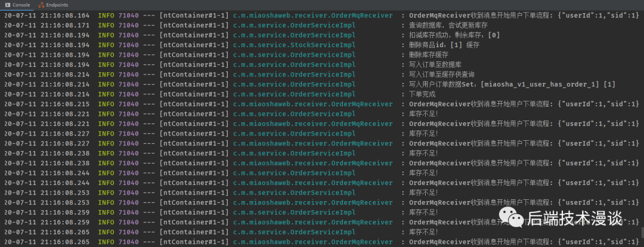Switch to the Console tab
Viewport: 644px width, 247px height.
17,5
